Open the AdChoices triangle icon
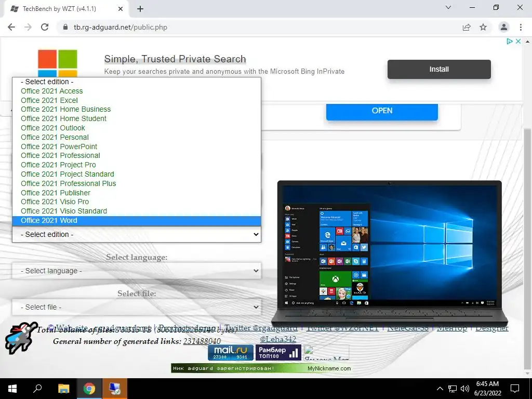532x399 pixels. 510,42
